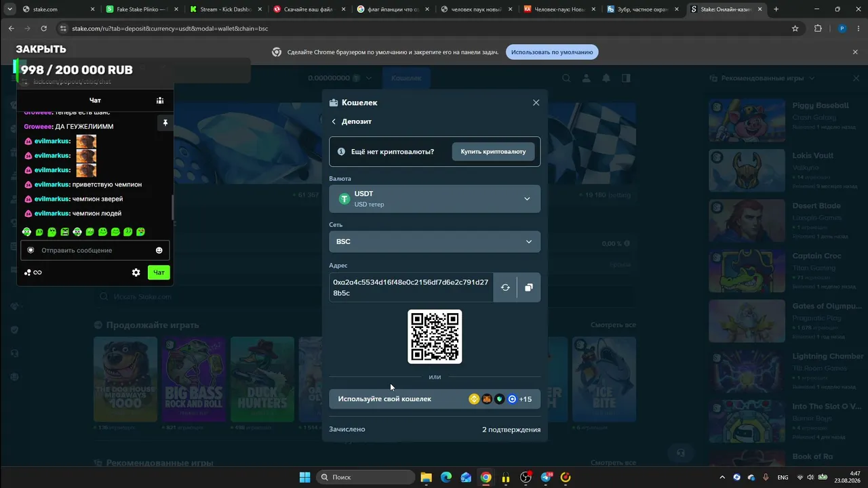Reload the page
The height and width of the screenshot is (488, 868).
[44, 28]
